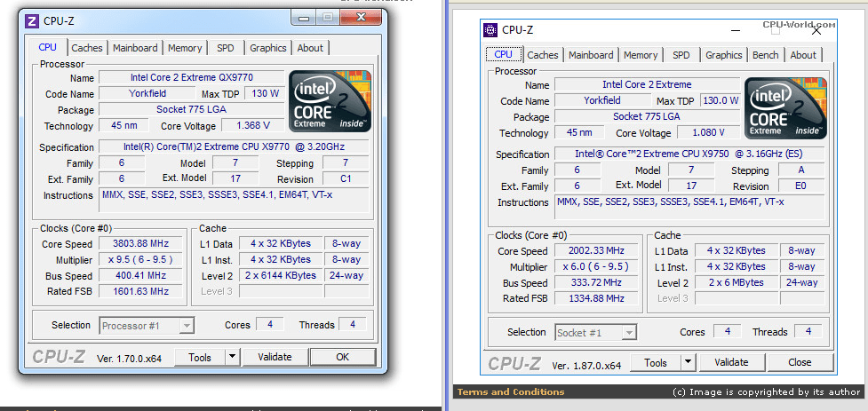Click the Revision value E0

point(801,186)
